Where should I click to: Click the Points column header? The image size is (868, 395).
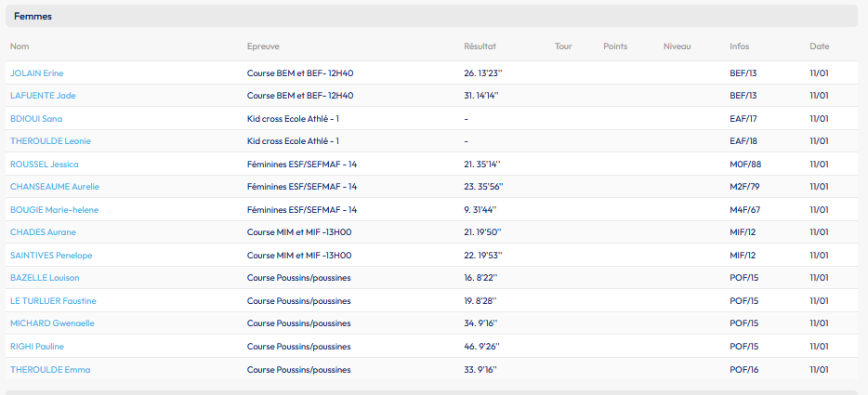pos(615,46)
